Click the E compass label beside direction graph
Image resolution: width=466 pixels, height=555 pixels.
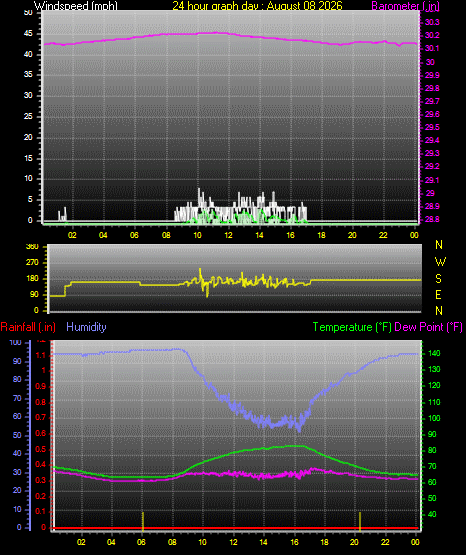pyautogui.click(x=438, y=294)
